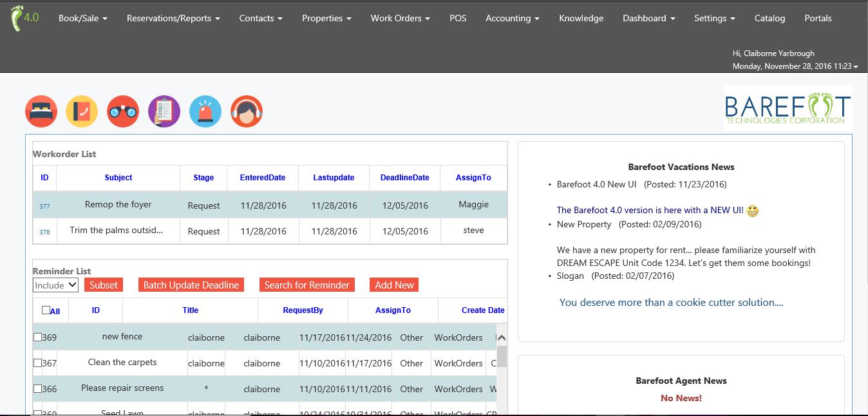Open the Include filter combo box
Viewport: 868px width, 416px height.
coord(55,285)
